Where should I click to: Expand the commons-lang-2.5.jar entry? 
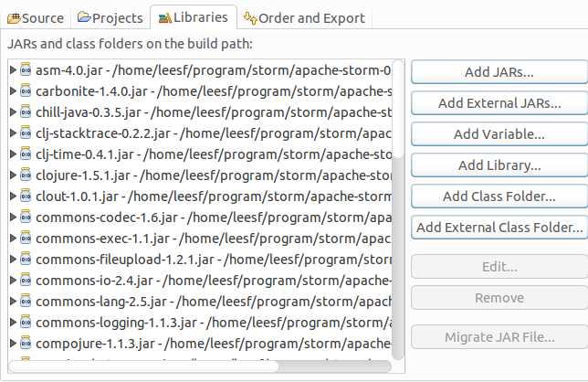(13, 301)
